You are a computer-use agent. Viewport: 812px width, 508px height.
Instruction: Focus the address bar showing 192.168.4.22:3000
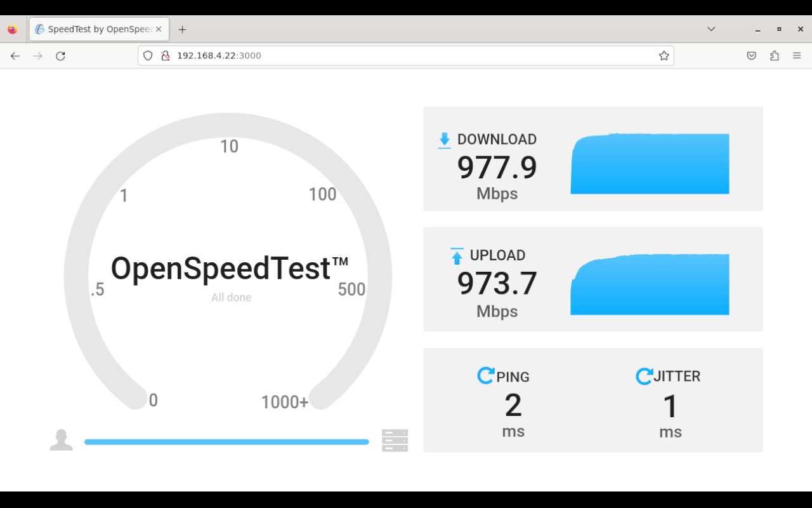coord(406,56)
